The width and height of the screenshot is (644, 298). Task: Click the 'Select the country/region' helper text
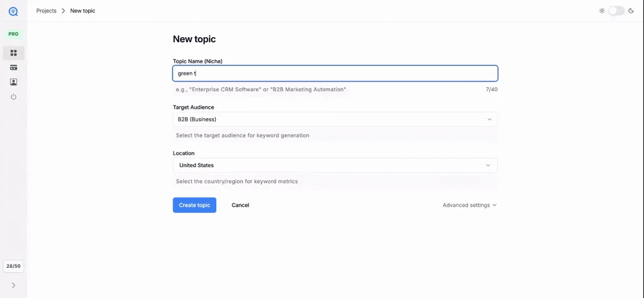[x=237, y=181]
